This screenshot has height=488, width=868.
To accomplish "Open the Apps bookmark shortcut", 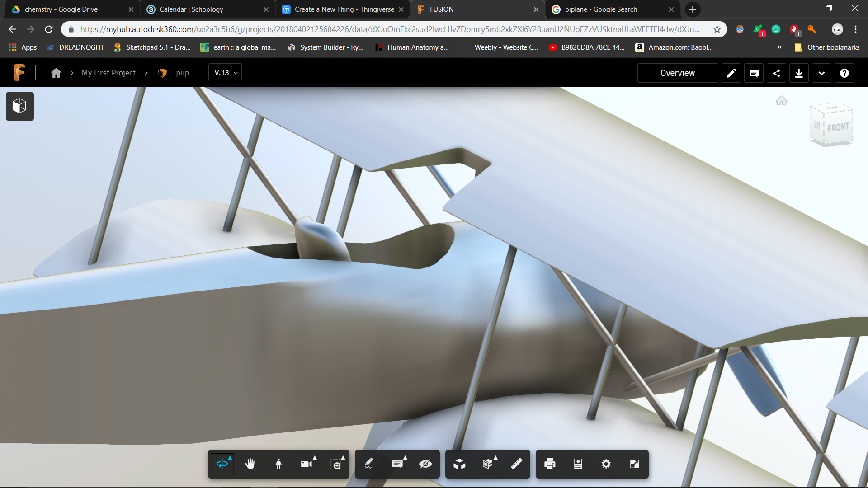I will 23,47.
